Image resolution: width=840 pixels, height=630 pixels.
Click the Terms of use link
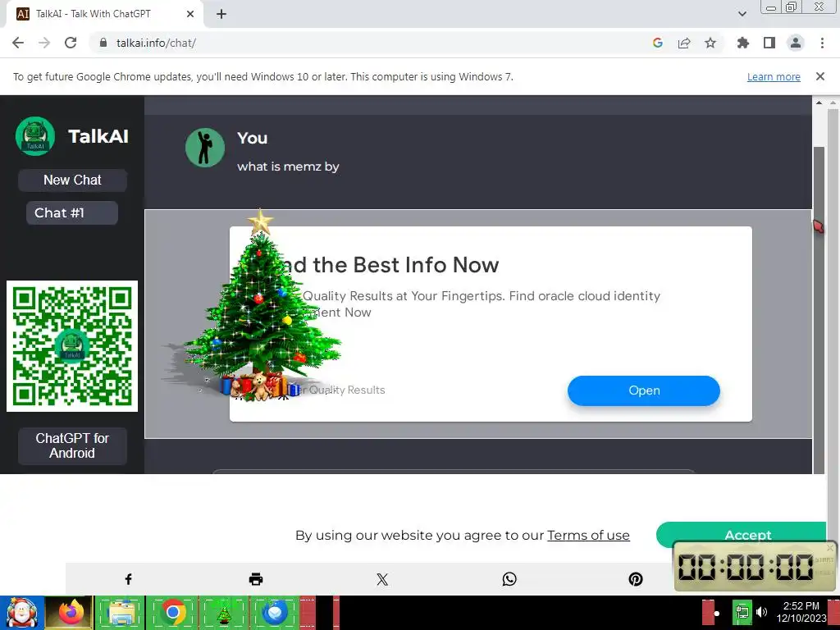coord(588,535)
